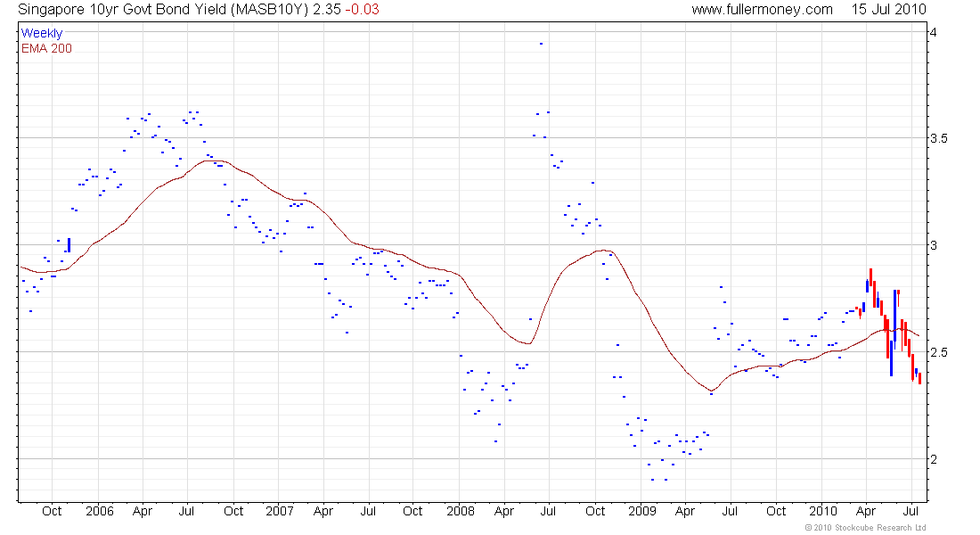
Task: Click the 'Oct' label just before 2009
Action: 595,511
